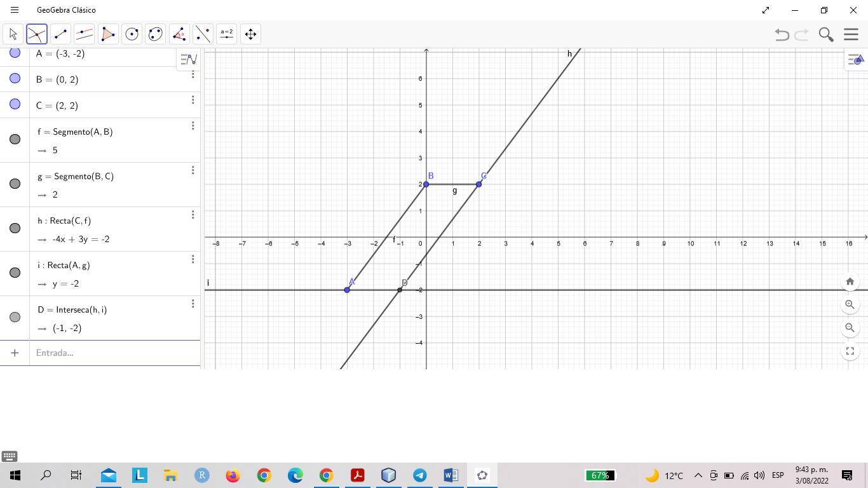Screen dimensions: 868x488
Task: Select the Polygon tool
Action: click(x=108, y=34)
